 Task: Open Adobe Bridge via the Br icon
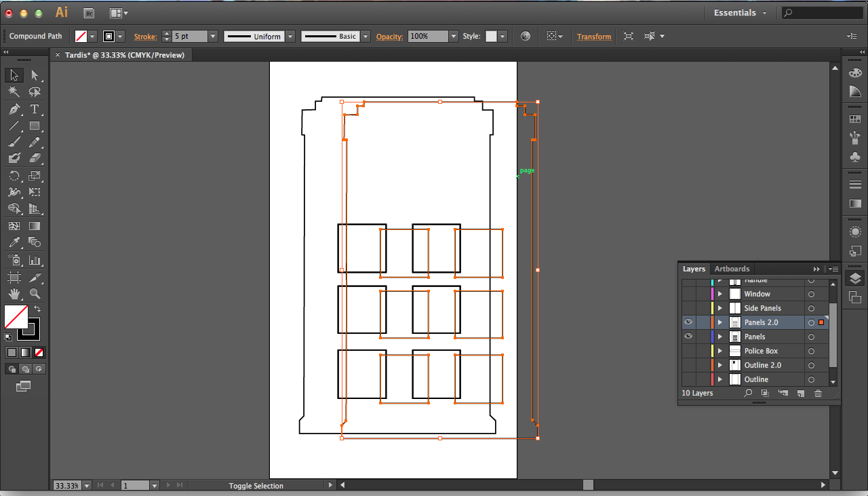[89, 13]
